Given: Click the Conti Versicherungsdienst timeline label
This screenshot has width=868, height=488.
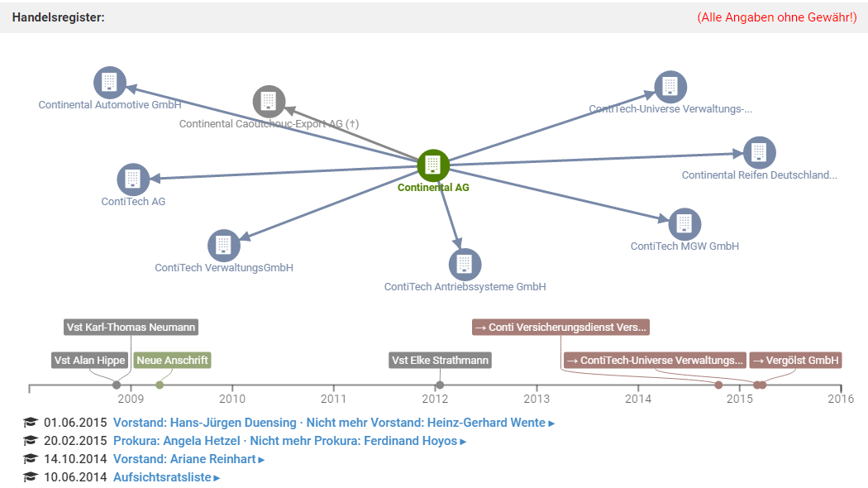Looking at the screenshot, I should [x=560, y=327].
